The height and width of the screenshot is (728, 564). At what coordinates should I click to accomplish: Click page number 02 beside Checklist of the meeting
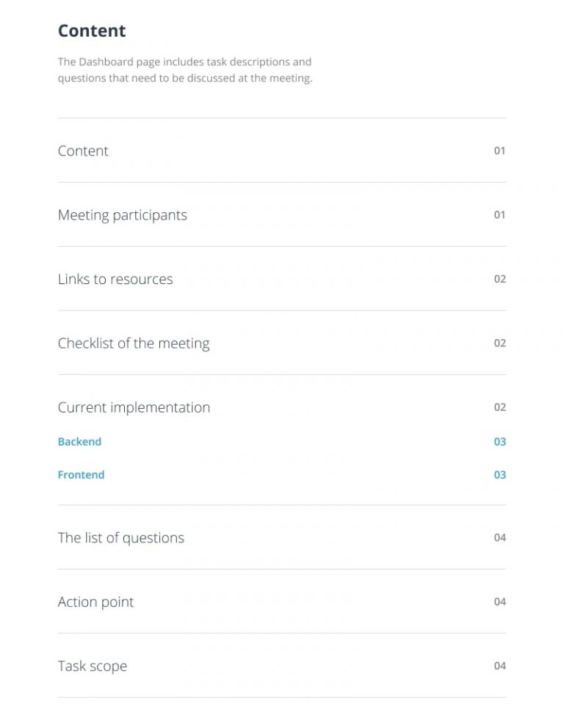click(x=499, y=343)
